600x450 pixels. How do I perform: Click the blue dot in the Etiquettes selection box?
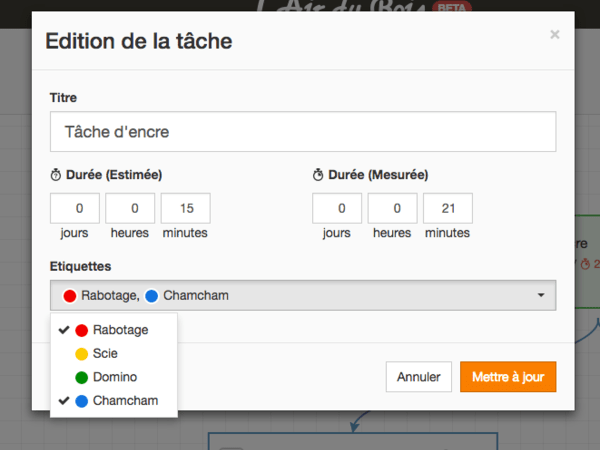[152, 296]
